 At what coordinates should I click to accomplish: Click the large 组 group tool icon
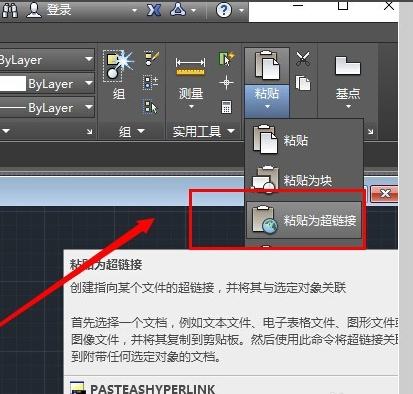pos(118,66)
